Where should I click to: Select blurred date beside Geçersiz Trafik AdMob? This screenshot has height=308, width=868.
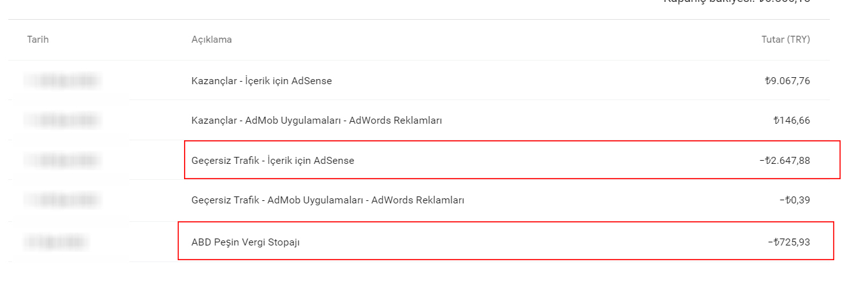[62, 200]
